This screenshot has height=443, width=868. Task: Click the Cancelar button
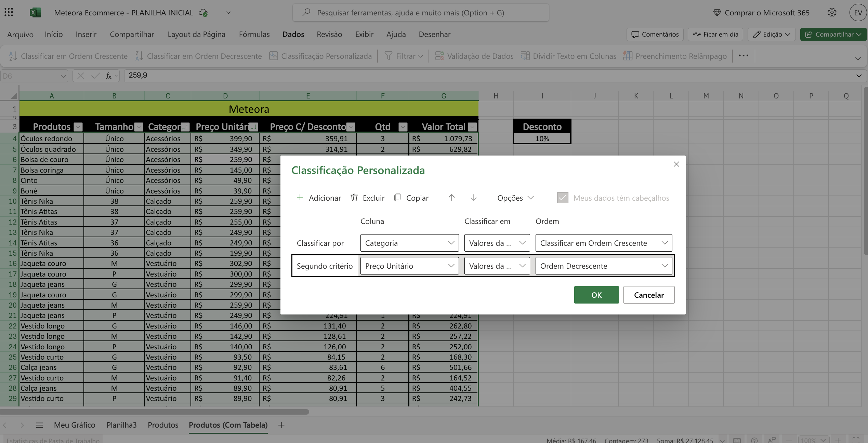[x=648, y=295]
